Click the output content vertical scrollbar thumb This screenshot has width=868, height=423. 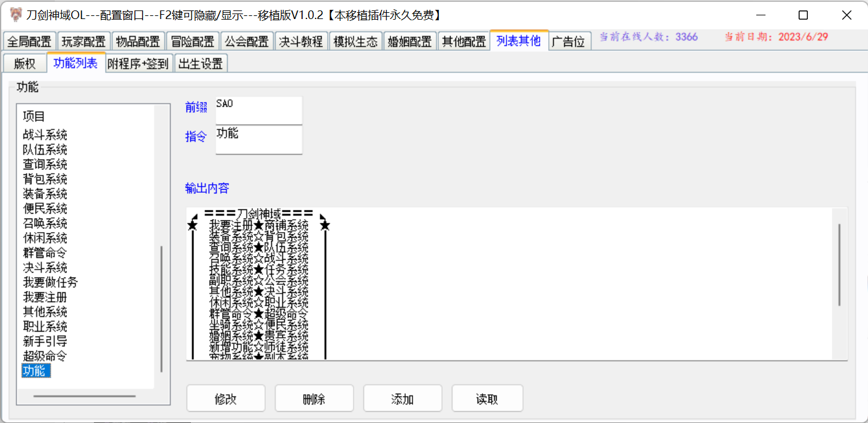pos(839,264)
